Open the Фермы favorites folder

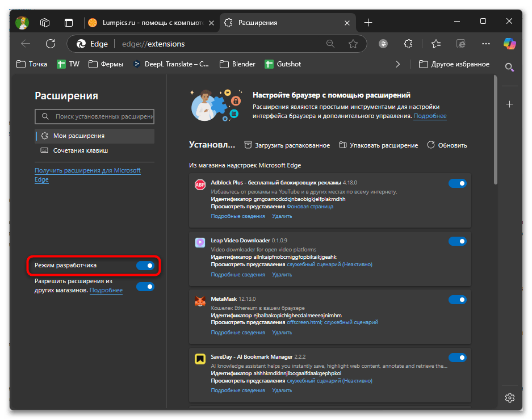click(106, 64)
